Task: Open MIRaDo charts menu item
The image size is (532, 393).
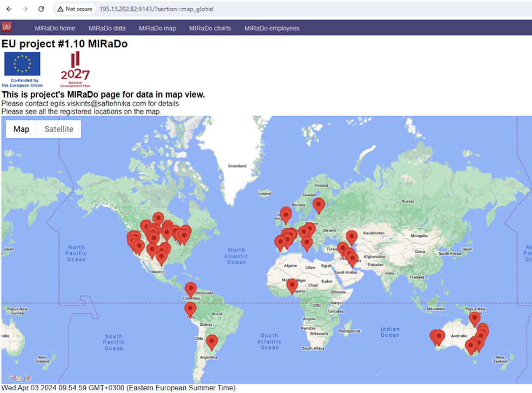Action: coord(210,29)
